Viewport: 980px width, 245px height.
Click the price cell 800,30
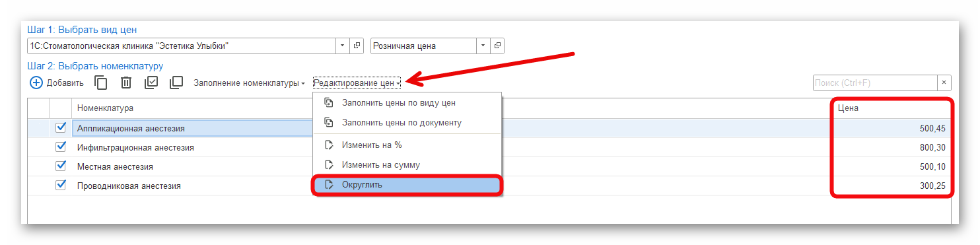coord(892,147)
